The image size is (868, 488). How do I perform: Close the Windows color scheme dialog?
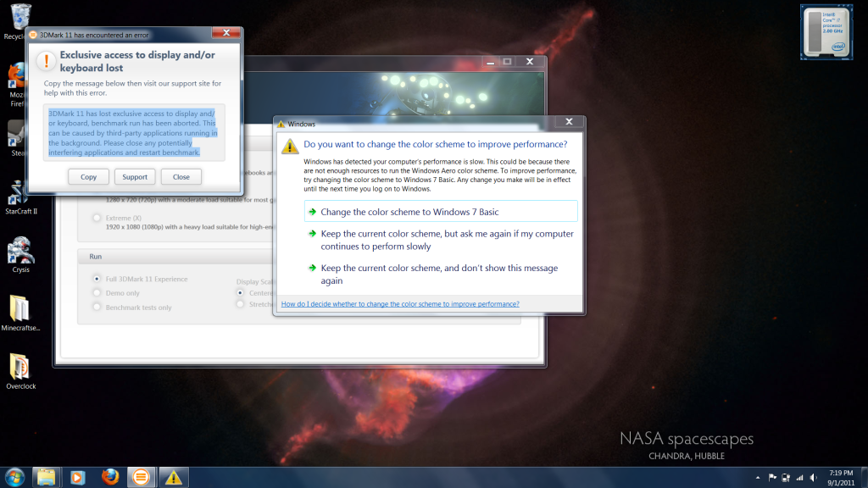(x=569, y=122)
